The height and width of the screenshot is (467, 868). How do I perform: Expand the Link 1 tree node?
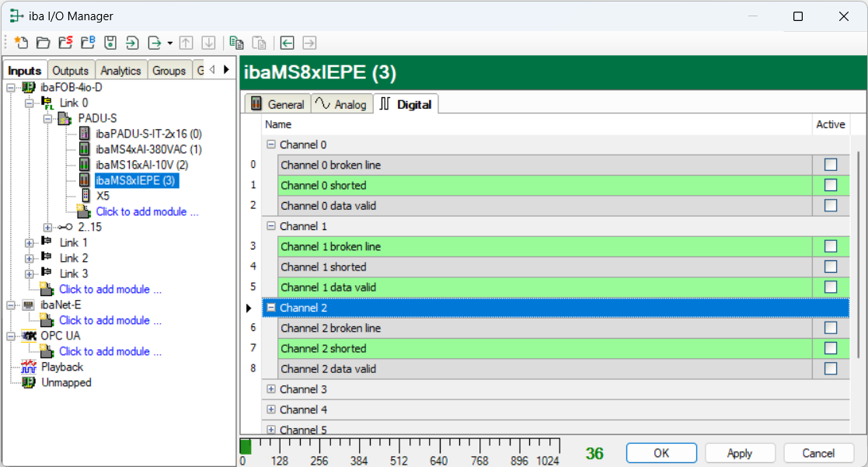(30, 242)
